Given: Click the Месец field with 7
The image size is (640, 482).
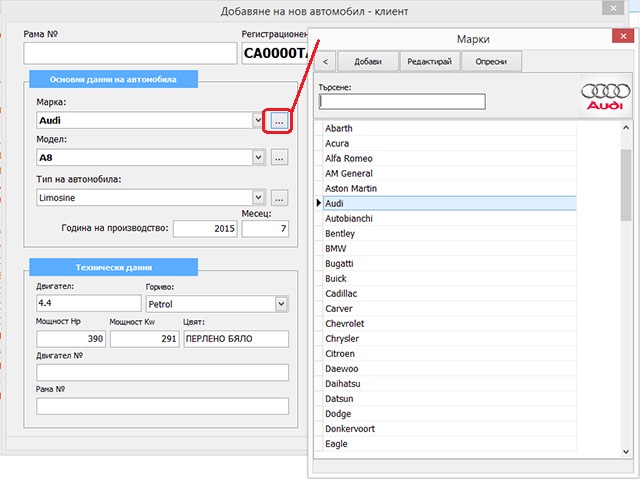Looking at the screenshot, I should coord(265,229).
